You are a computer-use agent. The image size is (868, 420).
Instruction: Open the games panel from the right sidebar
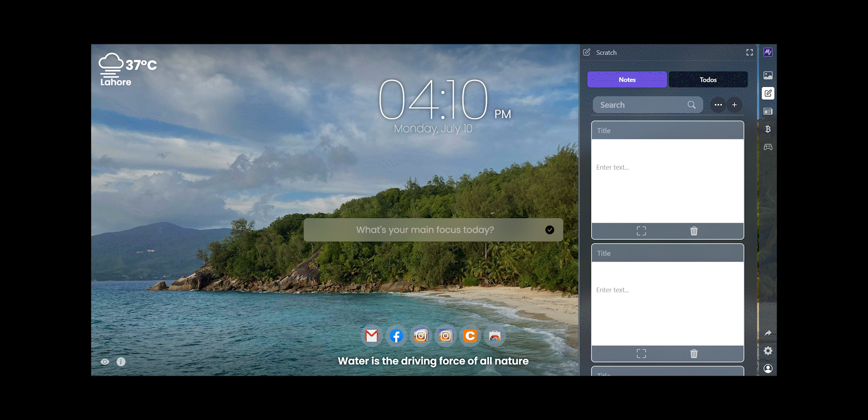(768, 147)
